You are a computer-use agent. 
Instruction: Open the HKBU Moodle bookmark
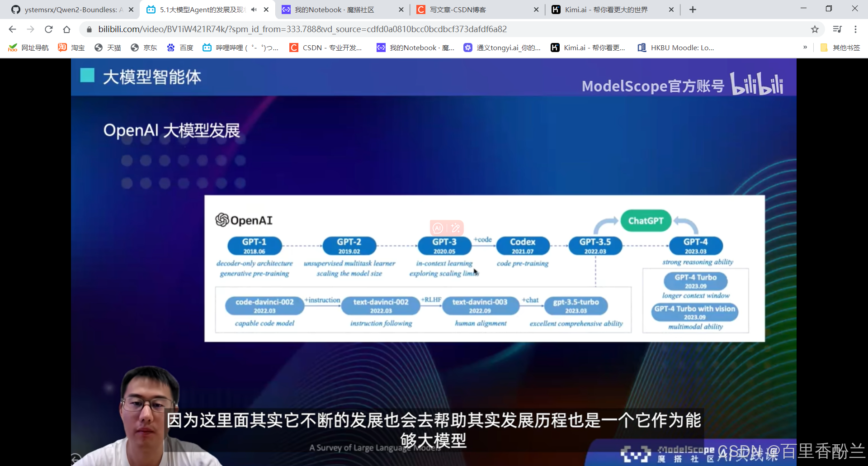pos(676,48)
